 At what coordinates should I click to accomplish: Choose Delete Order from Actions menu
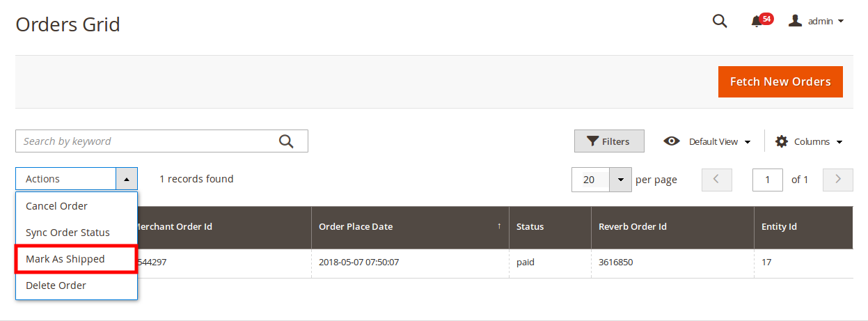56,285
